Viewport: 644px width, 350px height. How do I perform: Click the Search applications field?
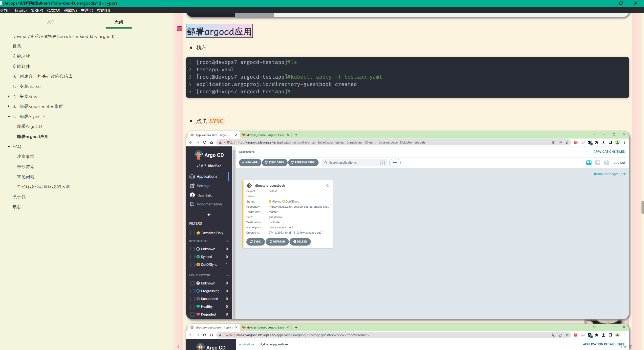(x=354, y=163)
